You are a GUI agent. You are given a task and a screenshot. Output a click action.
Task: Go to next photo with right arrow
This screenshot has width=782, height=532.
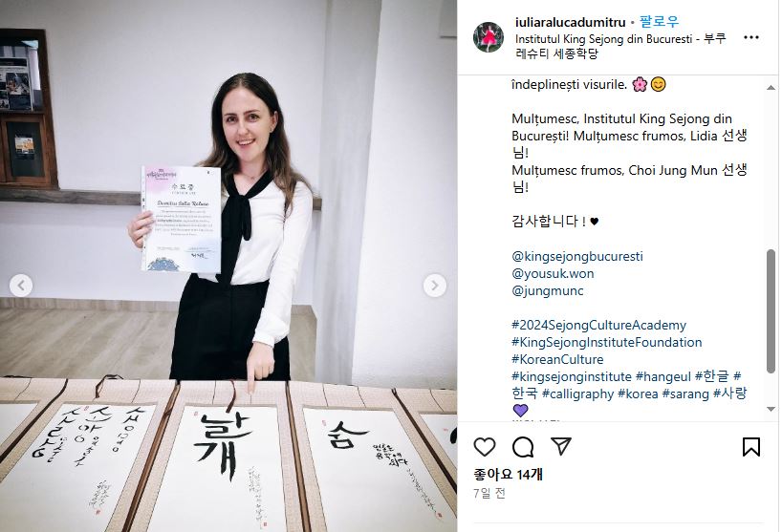(x=434, y=286)
